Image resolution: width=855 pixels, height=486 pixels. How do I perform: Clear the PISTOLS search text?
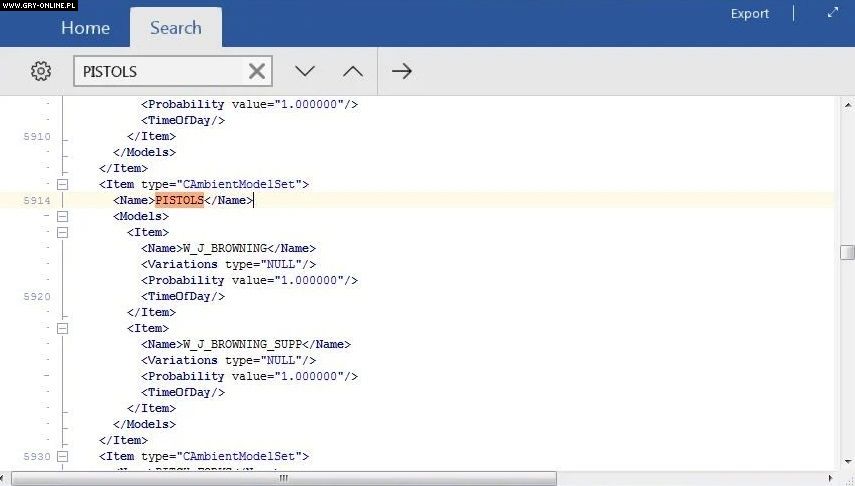pos(257,71)
